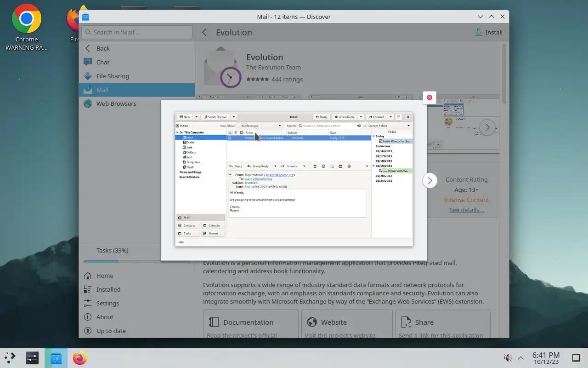Advance the thumbnail strip behind the overlay

tap(487, 127)
